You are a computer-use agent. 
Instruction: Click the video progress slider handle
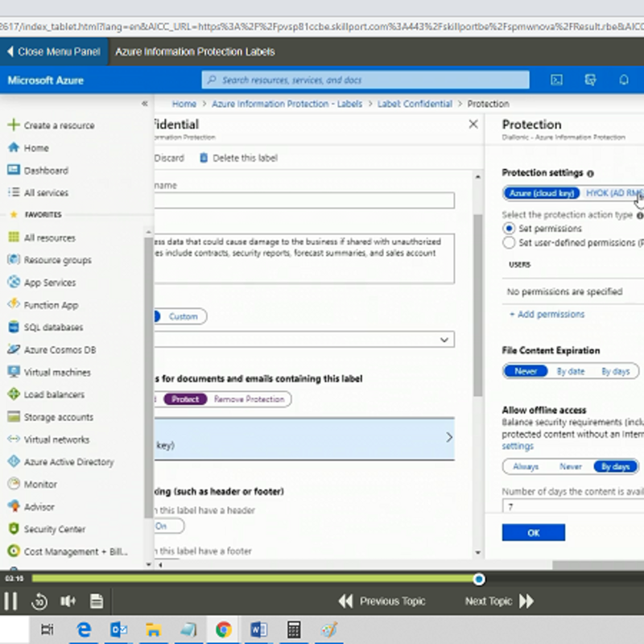pyautogui.click(x=478, y=579)
